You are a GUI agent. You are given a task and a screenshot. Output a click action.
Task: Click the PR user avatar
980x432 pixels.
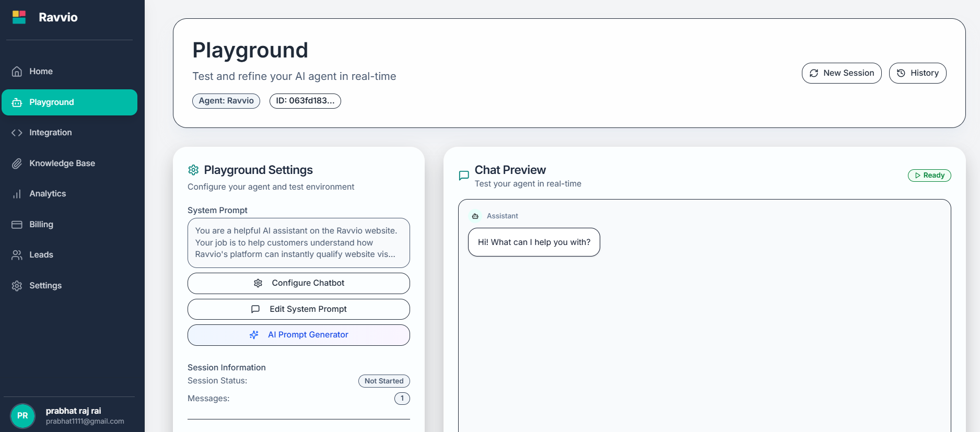pyautogui.click(x=22, y=416)
